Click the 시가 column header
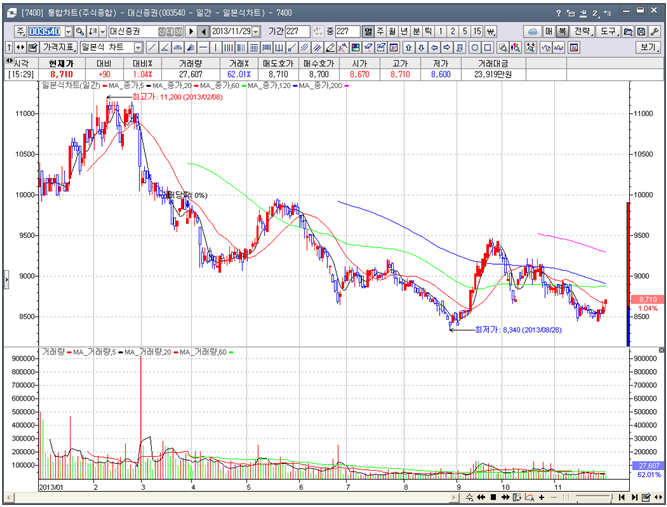The image size is (667, 507). click(359, 63)
